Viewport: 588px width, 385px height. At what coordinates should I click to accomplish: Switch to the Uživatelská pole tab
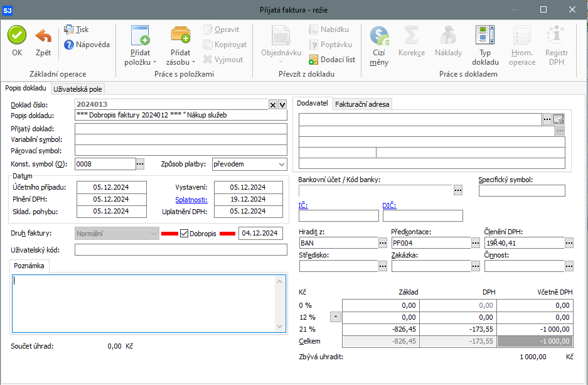pos(78,89)
